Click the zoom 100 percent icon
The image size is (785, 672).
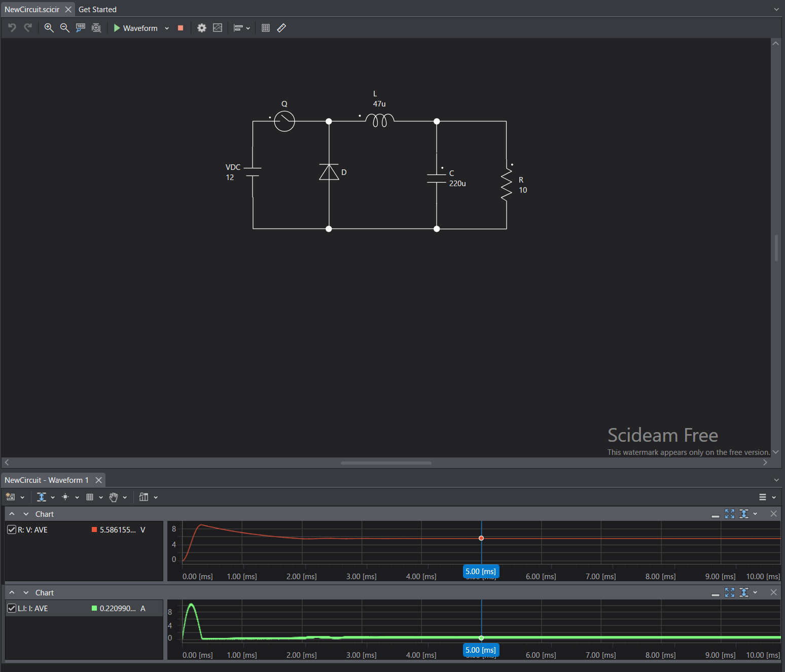pyautogui.click(x=80, y=28)
